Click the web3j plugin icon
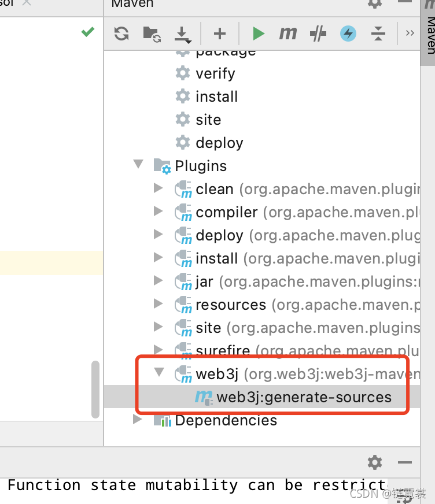This screenshot has height=504, width=435. [x=183, y=375]
